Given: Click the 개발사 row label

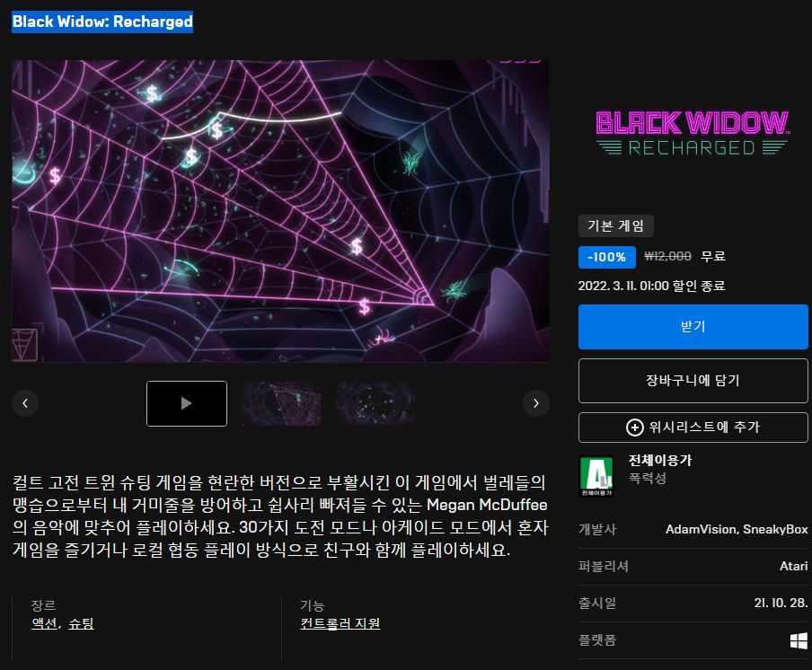Looking at the screenshot, I should point(597,530).
